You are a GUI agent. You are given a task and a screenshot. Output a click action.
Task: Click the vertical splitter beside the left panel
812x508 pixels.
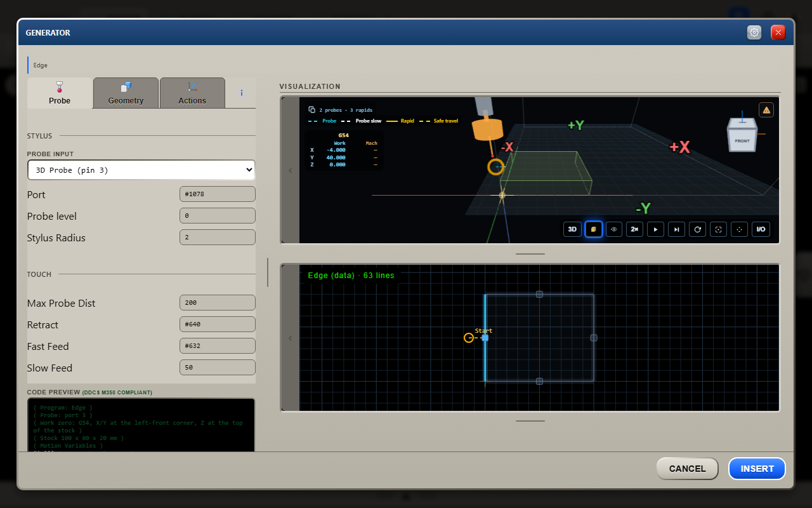click(268, 272)
